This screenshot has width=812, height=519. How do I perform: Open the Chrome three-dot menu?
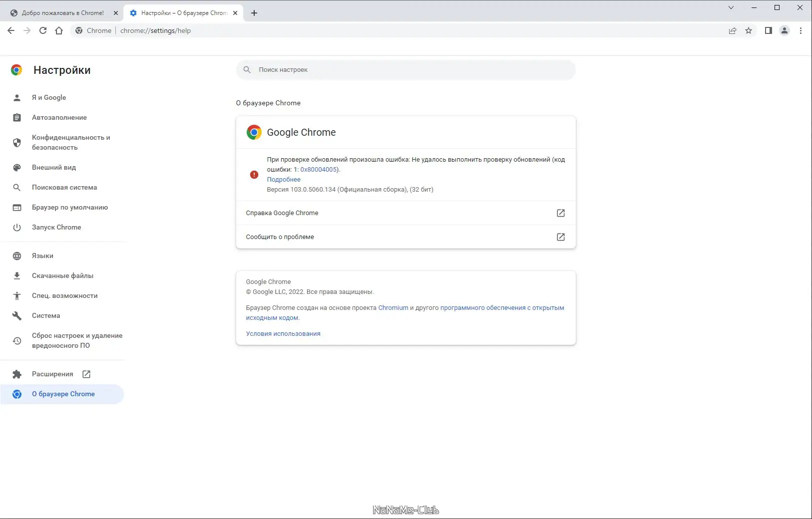click(801, 30)
